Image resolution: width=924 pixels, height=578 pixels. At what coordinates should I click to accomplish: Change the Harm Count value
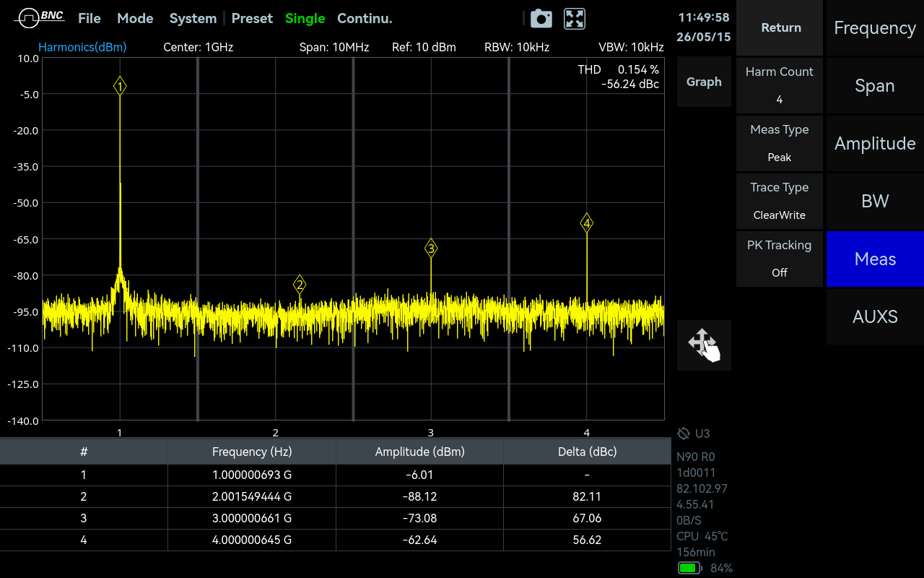click(780, 85)
